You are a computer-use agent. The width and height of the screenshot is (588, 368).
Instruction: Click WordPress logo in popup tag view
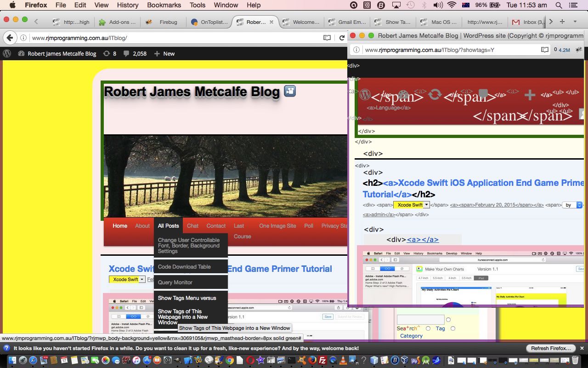tap(365, 95)
